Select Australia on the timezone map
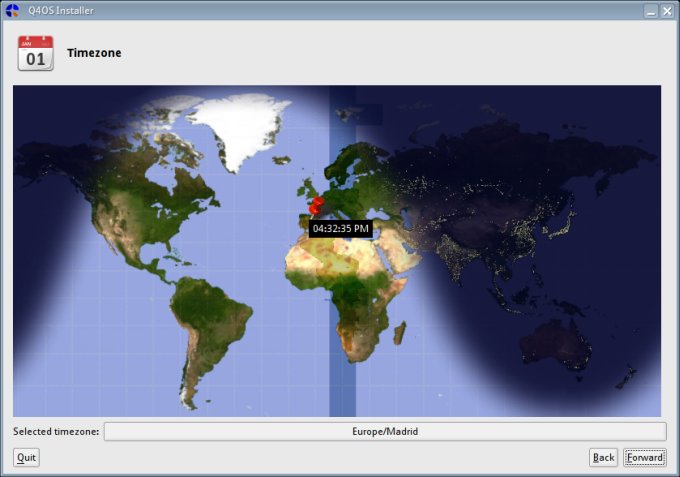 click(x=555, y=345)
